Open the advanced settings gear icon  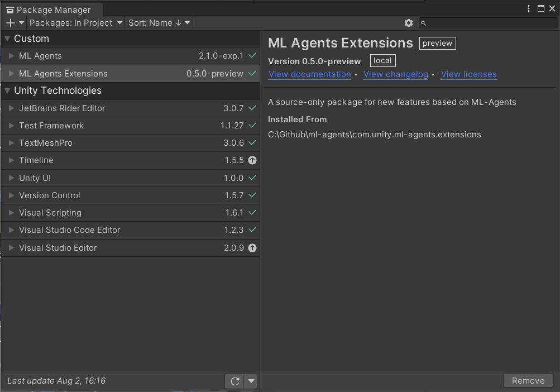pyautogui.click(x=409, y=23)
